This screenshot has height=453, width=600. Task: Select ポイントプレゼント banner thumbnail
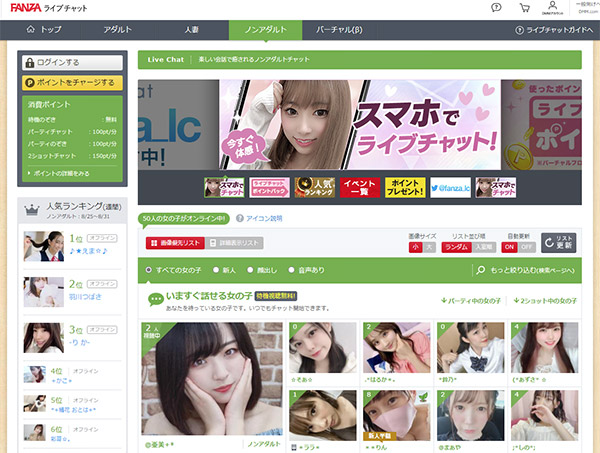pos(405,187)
